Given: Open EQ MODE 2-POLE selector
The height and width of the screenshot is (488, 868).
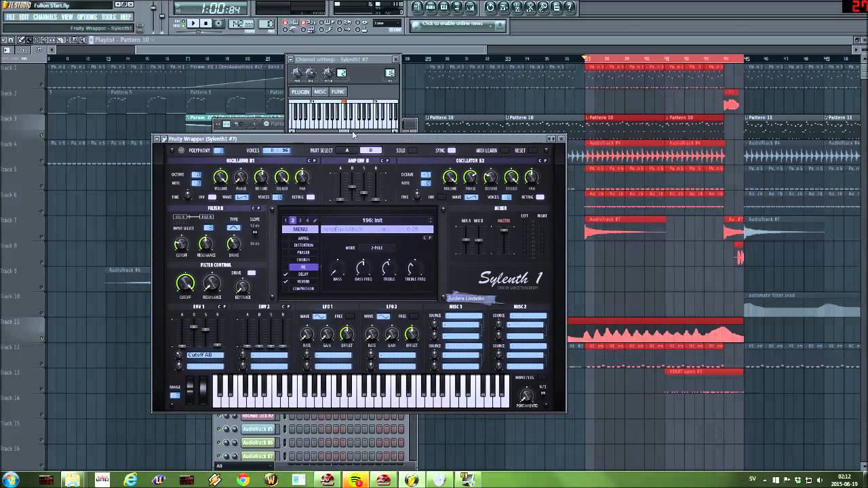Looking at the screenshot, I should [x=376, y=247].
